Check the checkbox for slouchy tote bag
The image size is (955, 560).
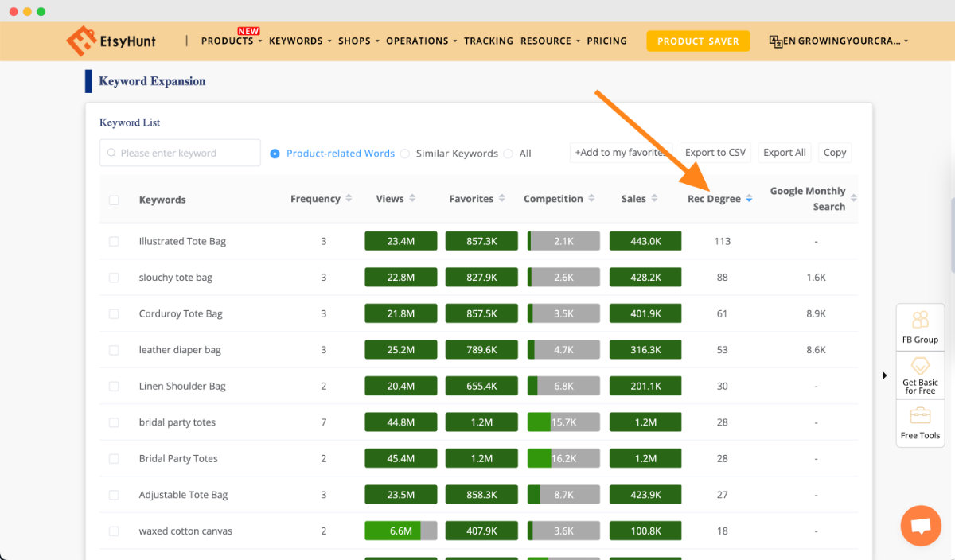click(x=113, y=277)
